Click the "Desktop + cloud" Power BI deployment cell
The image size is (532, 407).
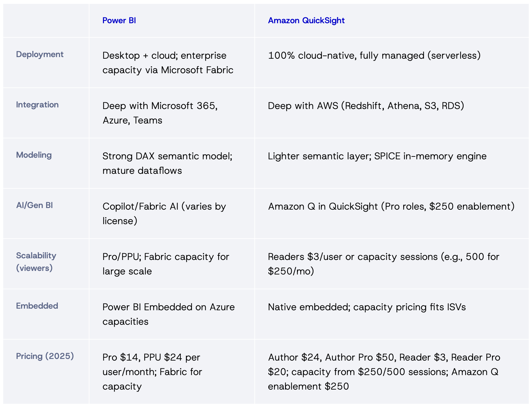tap(168, 63)
